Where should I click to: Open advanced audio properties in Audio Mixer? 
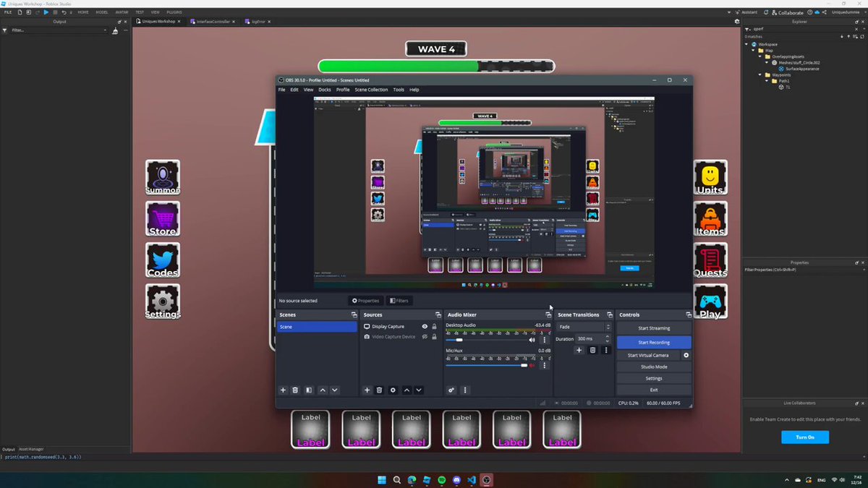451,390
